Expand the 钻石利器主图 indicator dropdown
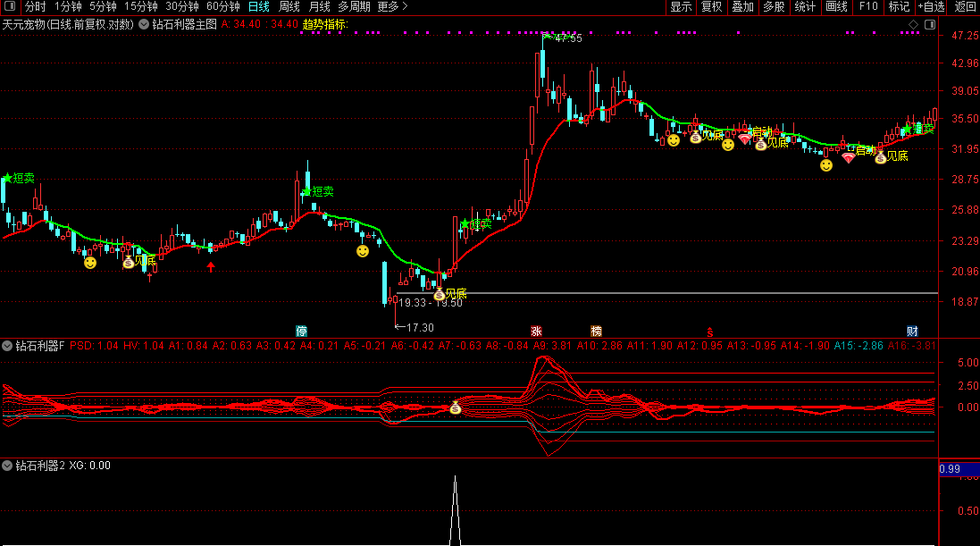The image size is (980, 546). [x=144, y=24]
